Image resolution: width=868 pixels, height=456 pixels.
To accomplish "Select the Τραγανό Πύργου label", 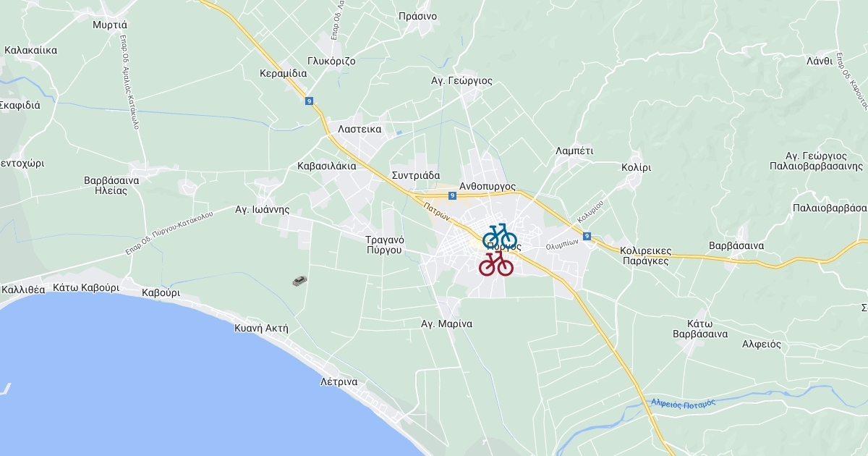I will click(384, 245).
